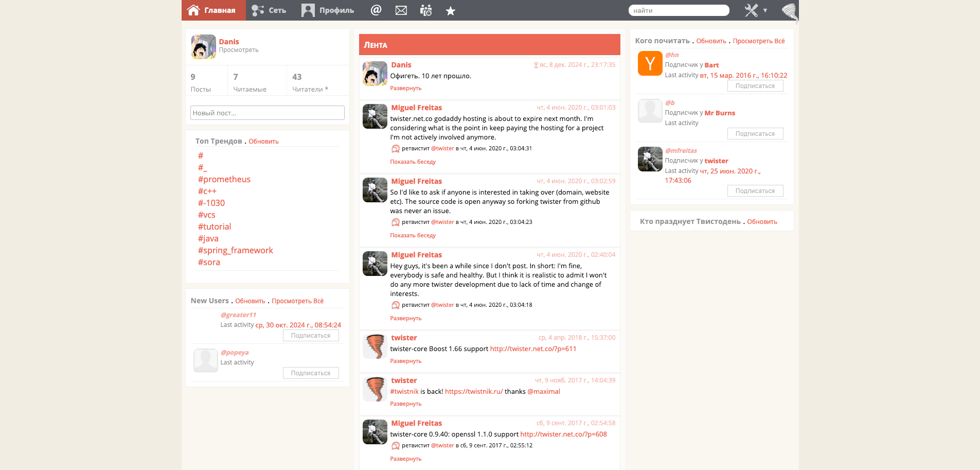
Task: Refresh the Топ Трендов list
Action: tap(263, 142)
